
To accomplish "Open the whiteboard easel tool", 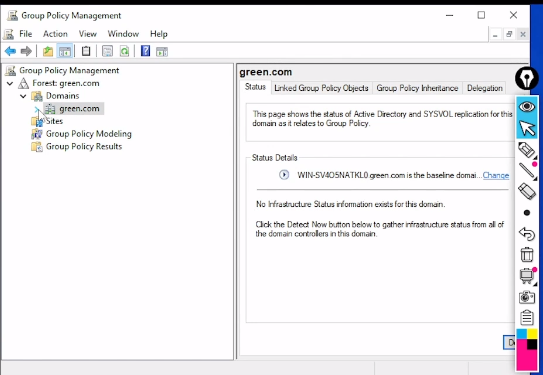I will [527, 276].
